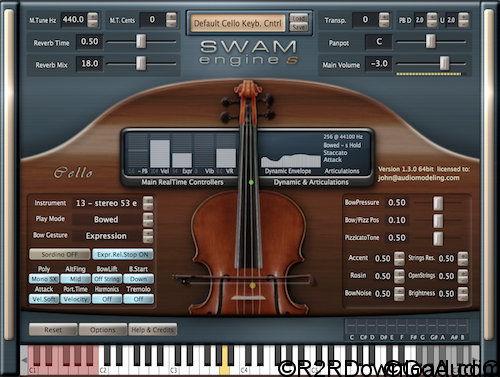Toggle the Attack Vel.Soft button
Image resolution: width=500 pixels, height=377 pixels.
(x=44, y=299)
